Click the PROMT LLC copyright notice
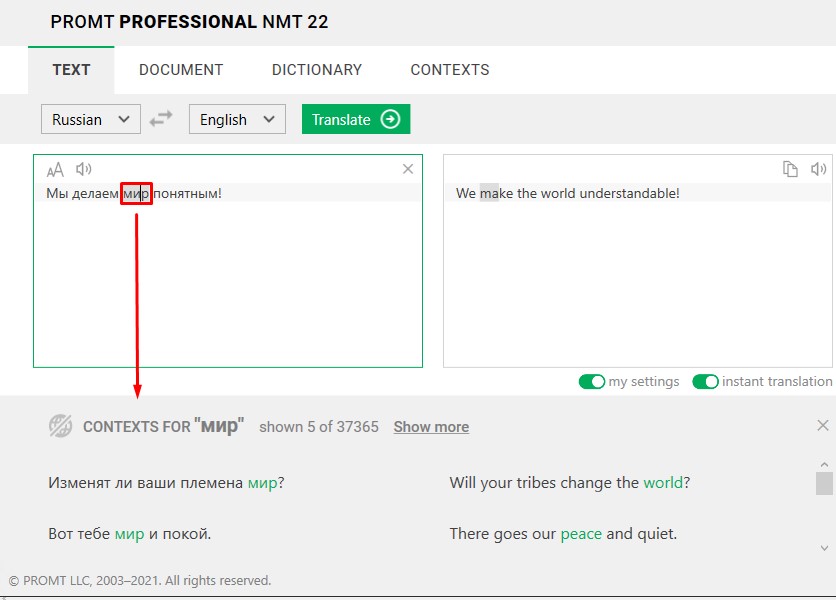The height and width of the screenshot is (600, 836). coord(140,580)
